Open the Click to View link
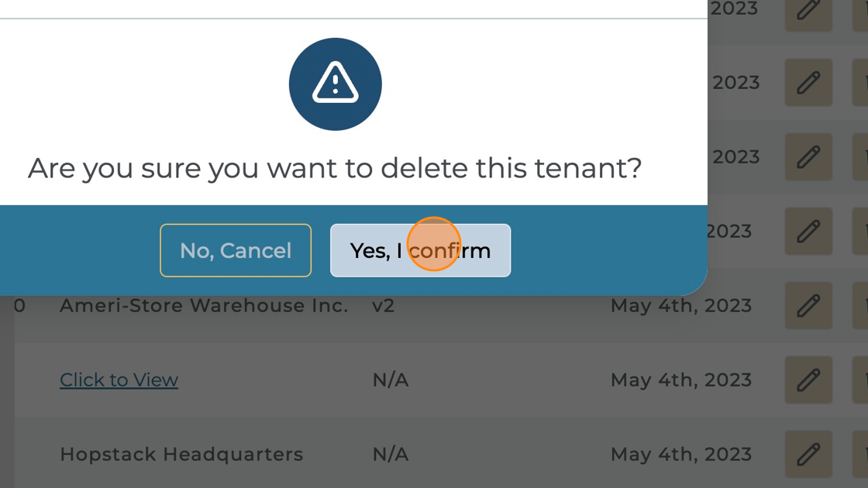868x488 pixels. pyautogui.click(x=119, y=380)
